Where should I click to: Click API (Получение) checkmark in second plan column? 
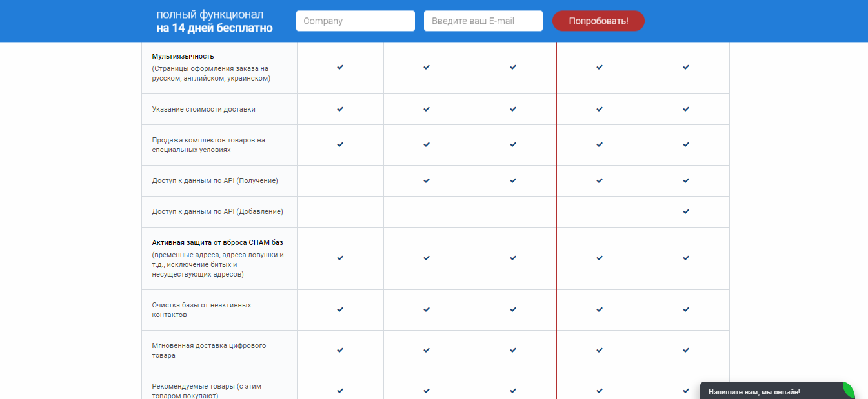427,180
